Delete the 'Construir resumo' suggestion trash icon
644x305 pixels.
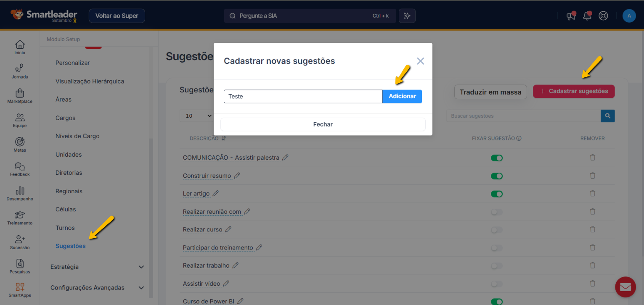click(x=592, y=176)
